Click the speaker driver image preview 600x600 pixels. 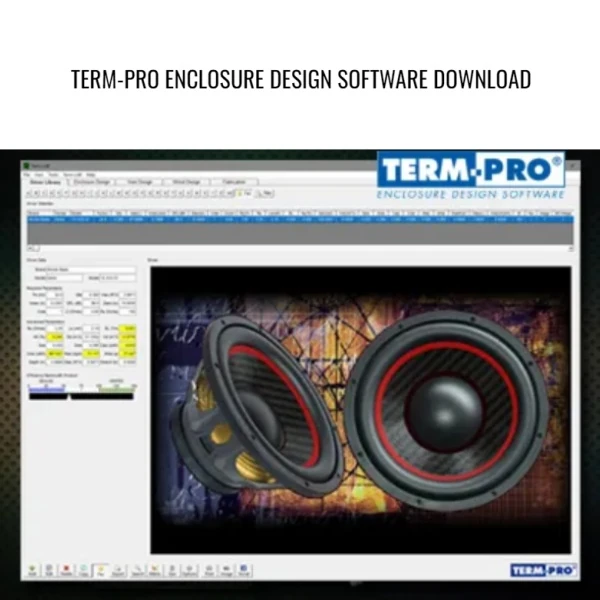point(361,410)
